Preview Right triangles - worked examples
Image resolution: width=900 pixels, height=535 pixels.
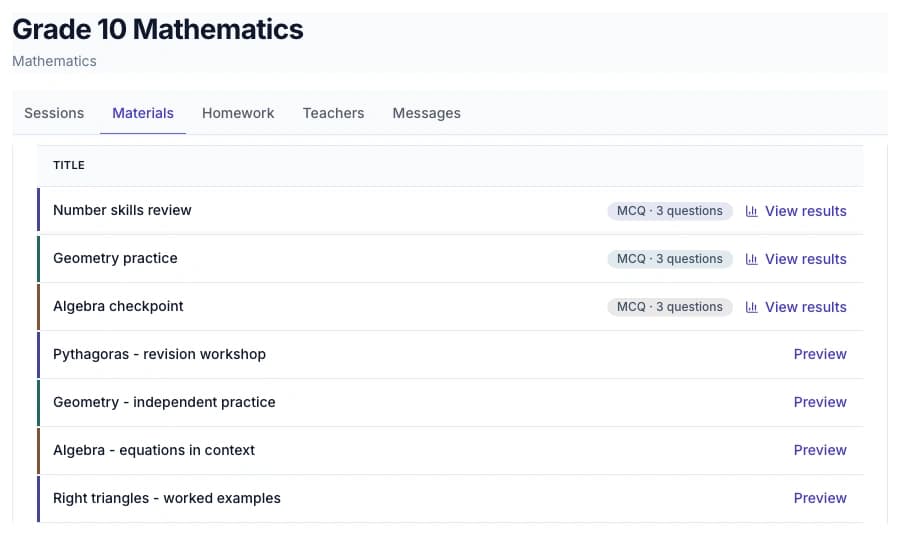point(820,498)
